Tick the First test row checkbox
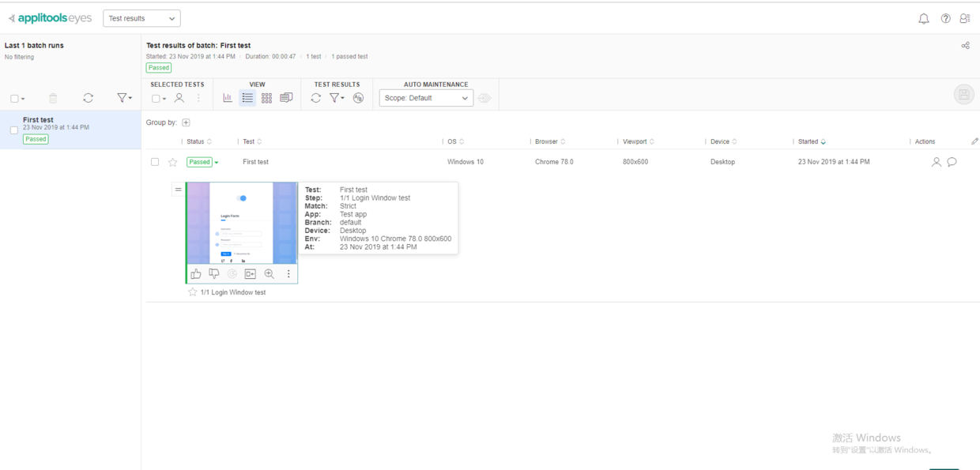This screenshot has width=980, height=470. coord(155,162)
